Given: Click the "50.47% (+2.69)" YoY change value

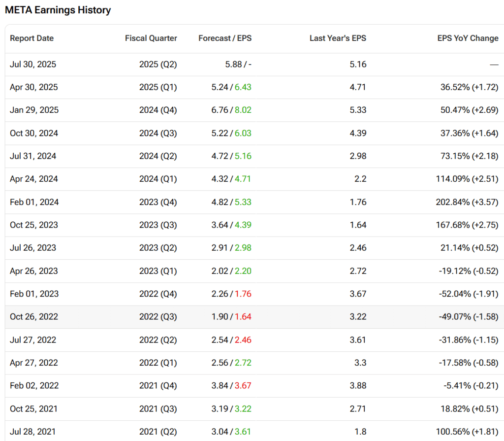Looking at the screenshot, I should [x=469, y=110].
